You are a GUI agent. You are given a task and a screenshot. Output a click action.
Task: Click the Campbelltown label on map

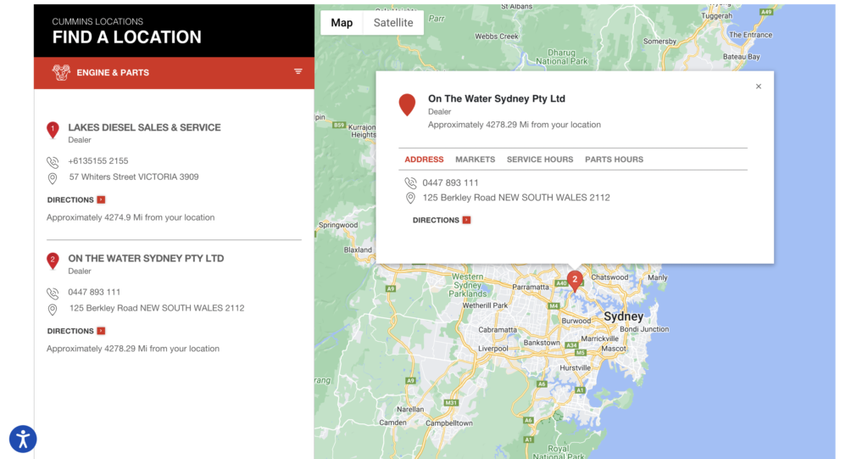click(x=449, y=423)
